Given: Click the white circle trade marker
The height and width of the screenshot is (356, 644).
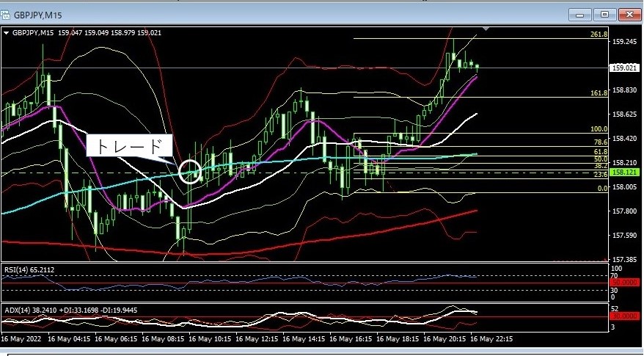Looking at the screenshot, I should pos(190,171).
